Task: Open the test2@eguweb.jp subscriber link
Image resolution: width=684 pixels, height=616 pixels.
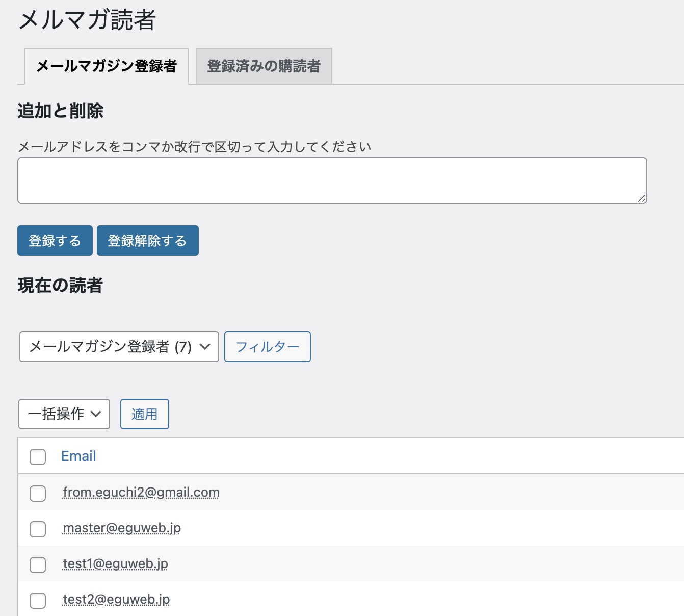Action: pyautogui.click(x=116, y=600)
